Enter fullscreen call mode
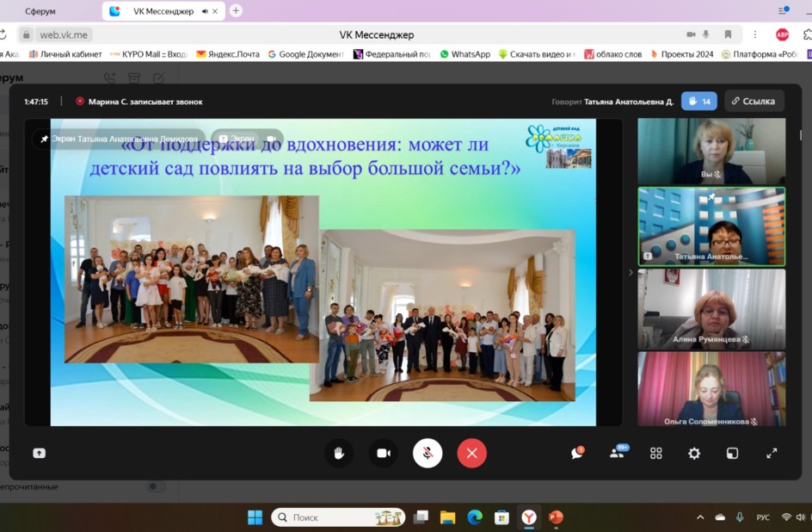Viewport: 812px width, 532px height. point(772,454)
